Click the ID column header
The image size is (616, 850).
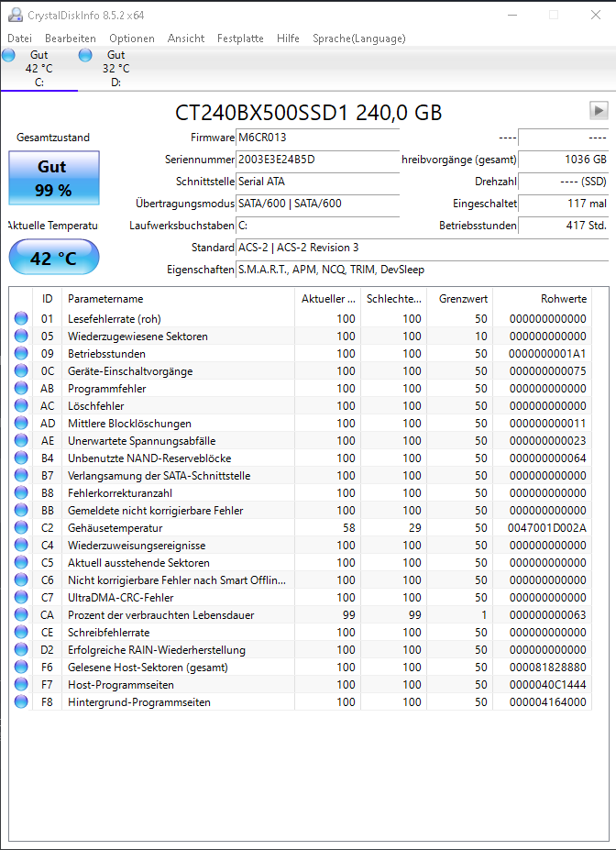click(x=47, y=299)
